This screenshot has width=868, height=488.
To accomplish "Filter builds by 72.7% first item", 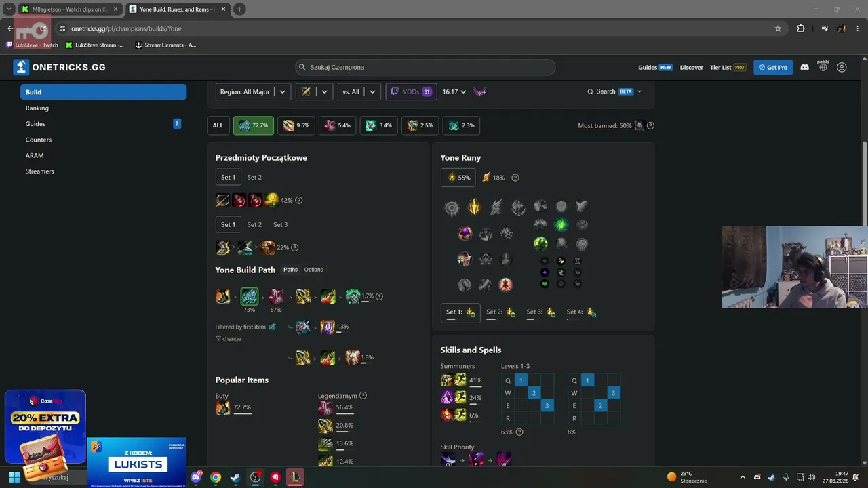I will pyautogui.click(x=253, y=125).
